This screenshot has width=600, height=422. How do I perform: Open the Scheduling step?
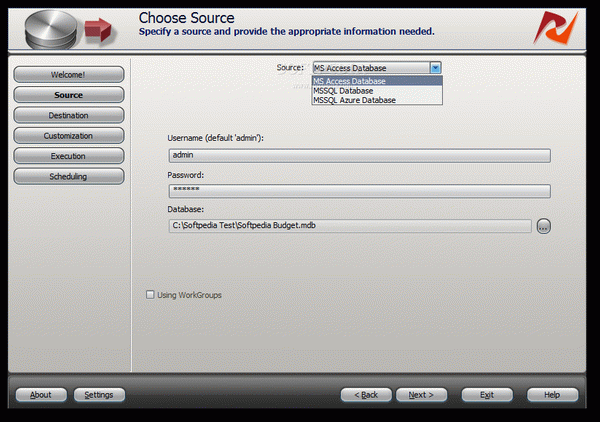pos(69,176)
